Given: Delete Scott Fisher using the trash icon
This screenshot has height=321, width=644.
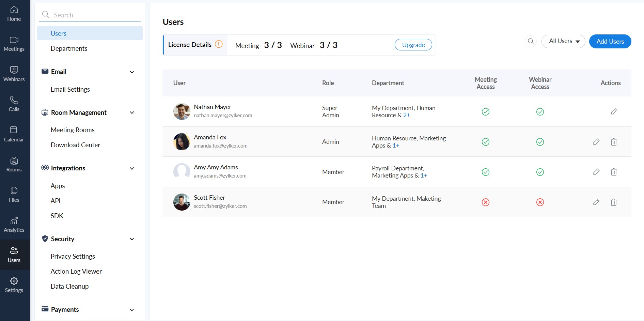Looking at the screenshot, I should point(613,202).
